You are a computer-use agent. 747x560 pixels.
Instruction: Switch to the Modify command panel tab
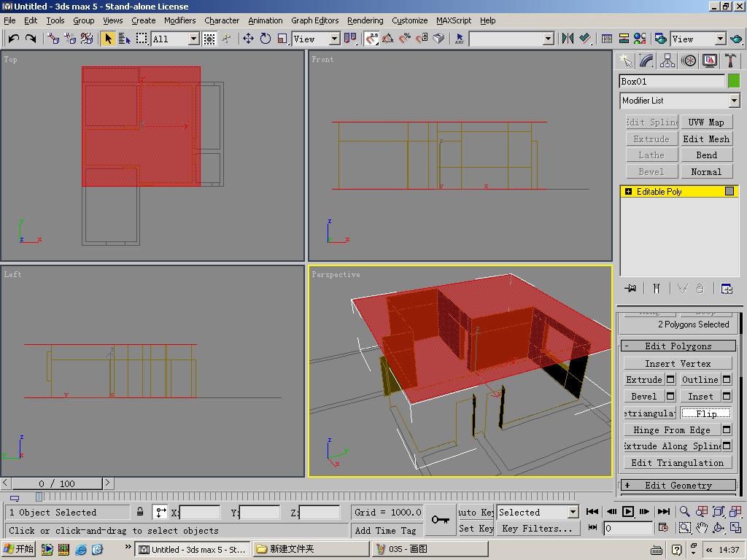pyautogui.click(x=646, y=61)
